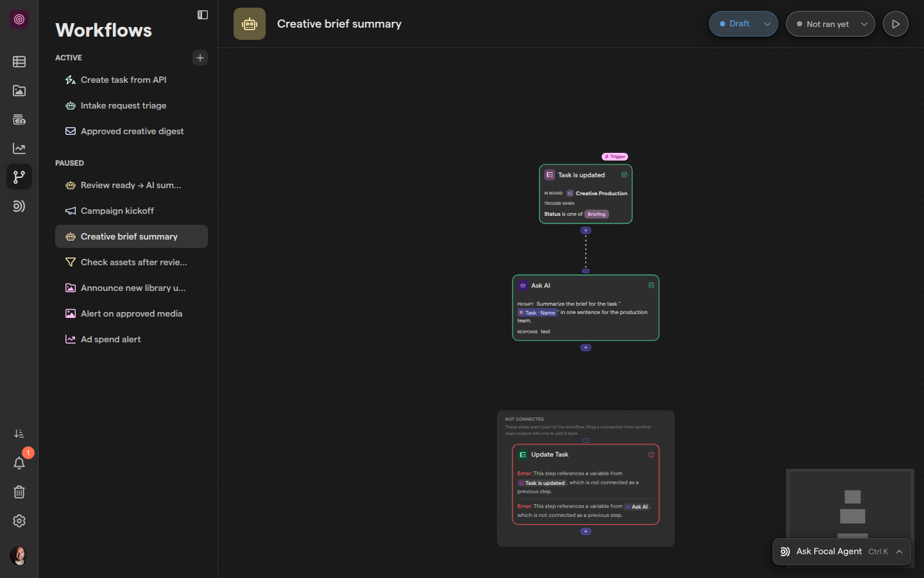Screen dimensions: 924x578
Task: Click the app logo icon in sidebar
Action: [x=19, y=19]
